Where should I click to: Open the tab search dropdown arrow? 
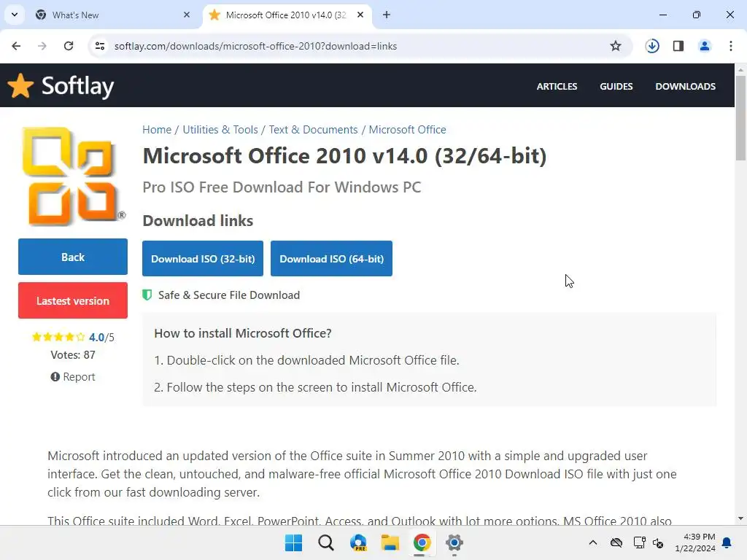[x=15, y=15]
